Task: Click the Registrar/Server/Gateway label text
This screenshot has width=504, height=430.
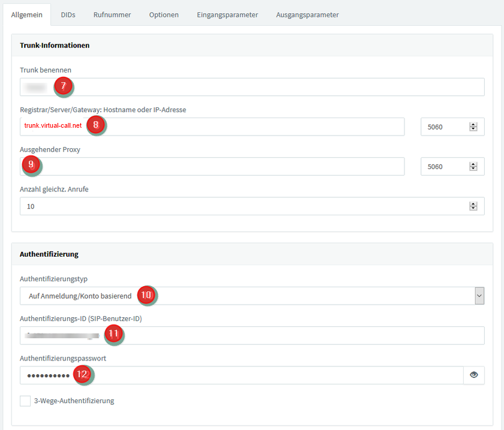Action: tap(103, 110)
